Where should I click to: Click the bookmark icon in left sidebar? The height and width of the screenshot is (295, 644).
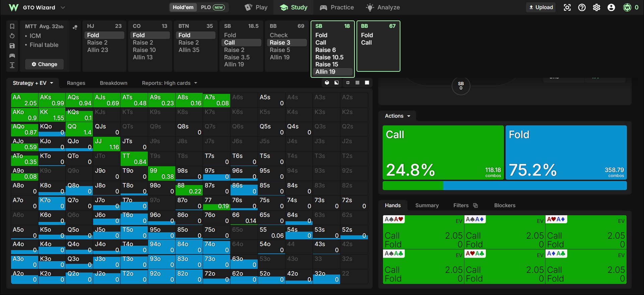pos(12,26)
